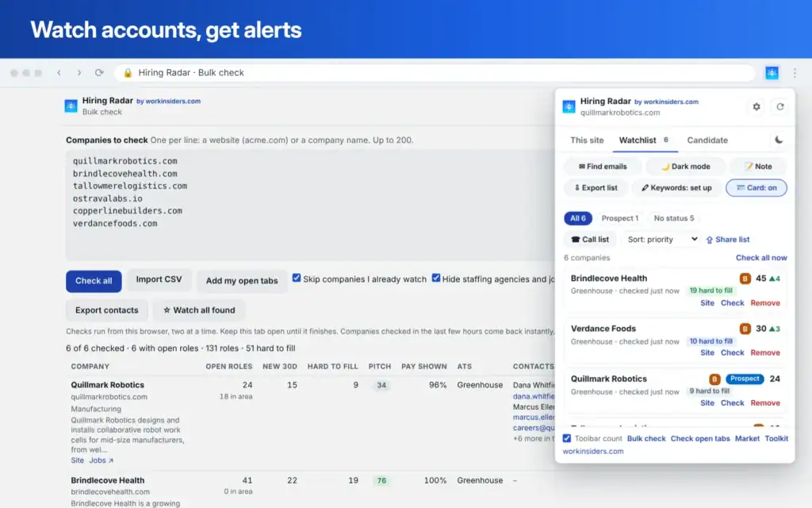Viewport: 812px width, 508px height.
Task: Click the Prospect badge on Quillmark Robotics card
Action: [745, 379]
